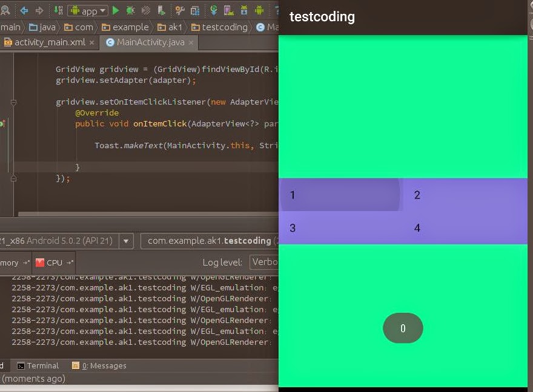This screenshot has width=533, height=392.
Task: Click the @Override annotation
Action: (x=97, y=113)
